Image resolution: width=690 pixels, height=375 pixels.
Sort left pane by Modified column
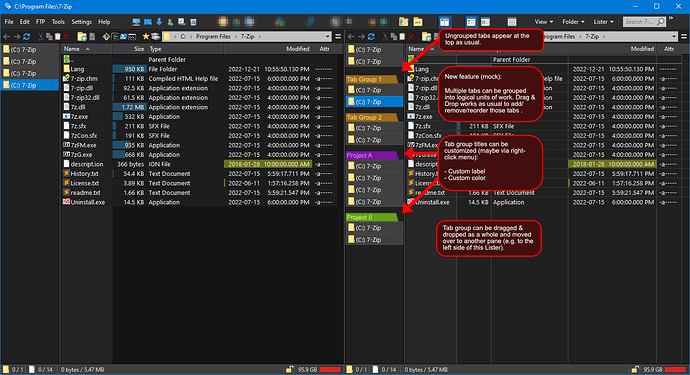[x=268, y=49]
